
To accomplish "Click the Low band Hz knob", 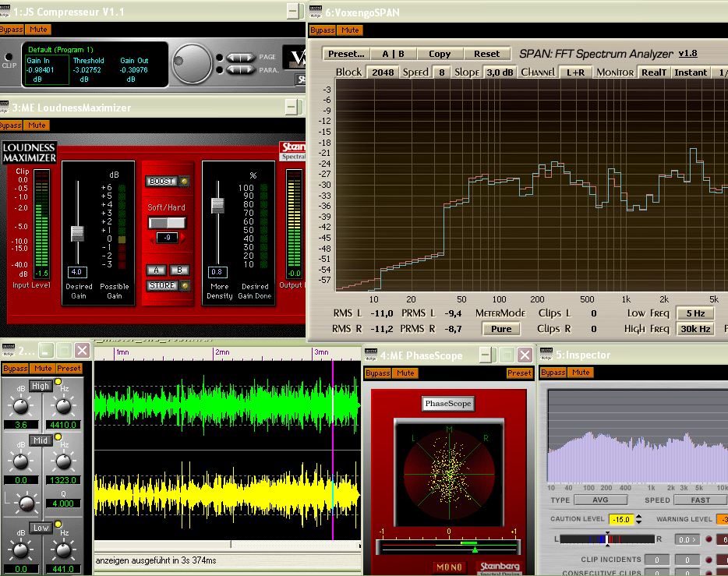I will 63,550.
